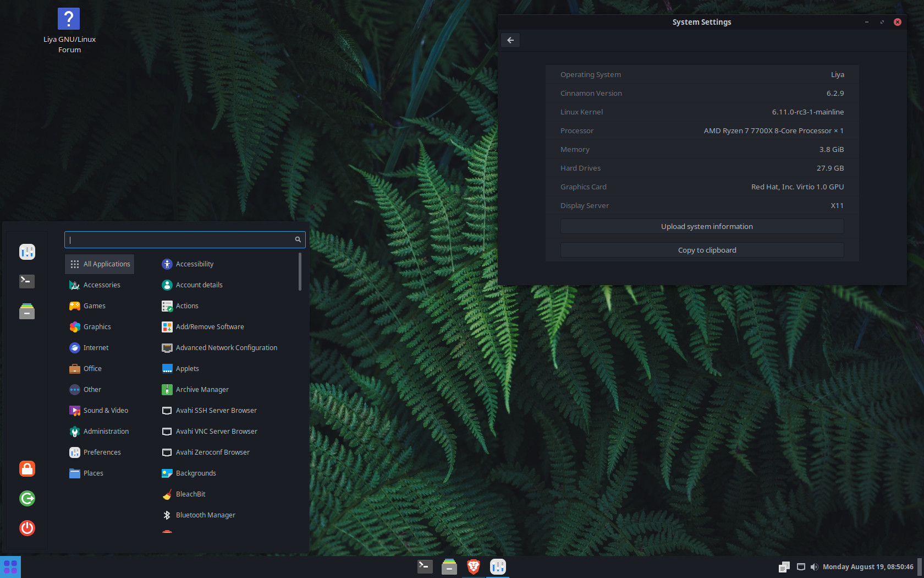This screenshot has width=924, height=578.
Task: Open System Settings from menu favorites sidebar
Action: 27,252
